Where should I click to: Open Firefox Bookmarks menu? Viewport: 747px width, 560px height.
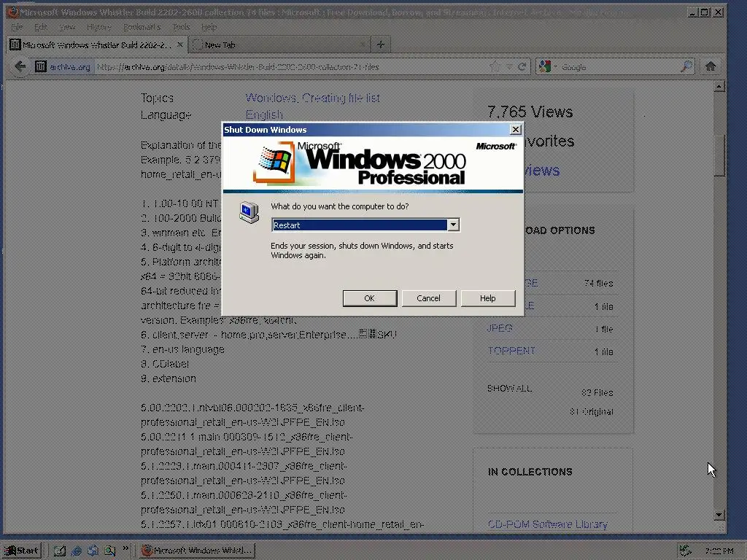tap(142, 27)
